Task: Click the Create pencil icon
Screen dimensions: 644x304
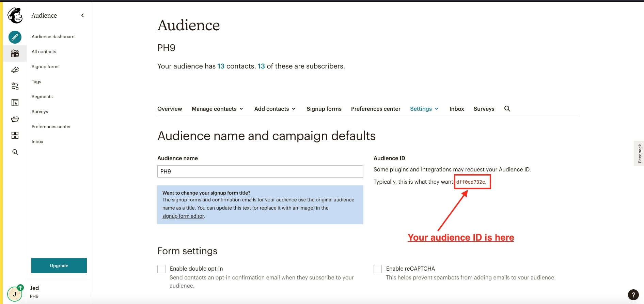Action: pos(15,37)
